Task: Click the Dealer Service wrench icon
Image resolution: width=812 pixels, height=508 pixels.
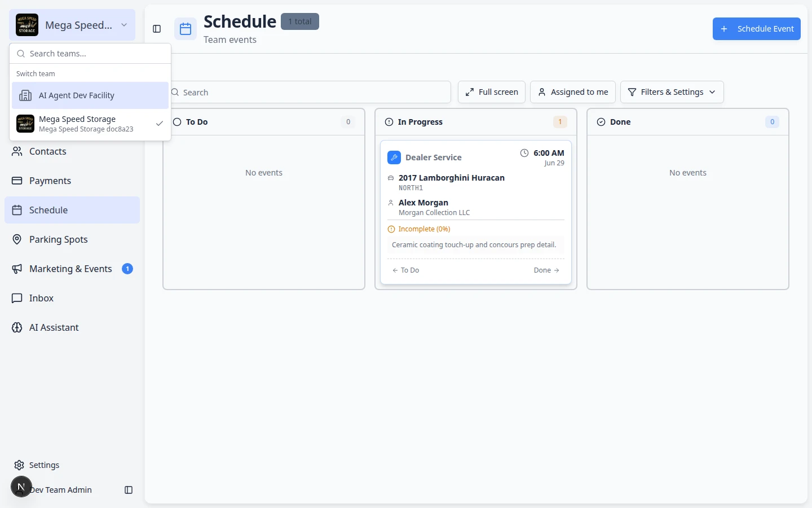Action: coord(394,157)
